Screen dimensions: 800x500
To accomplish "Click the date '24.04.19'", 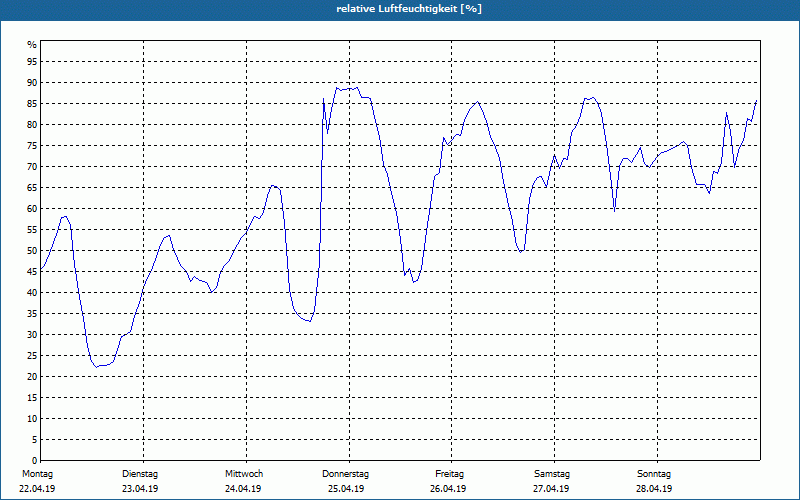I will point(243,489).
